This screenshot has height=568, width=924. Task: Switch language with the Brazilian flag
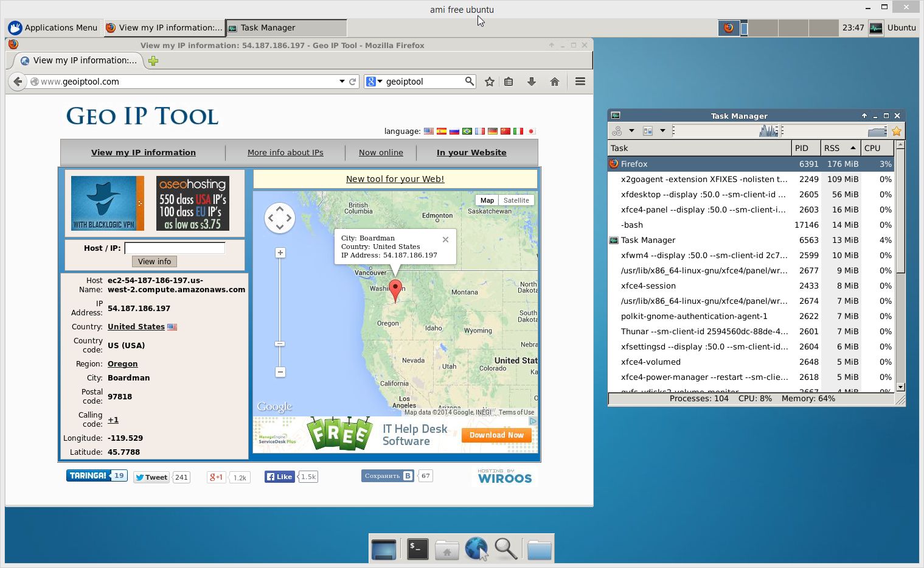coord(467,131)
